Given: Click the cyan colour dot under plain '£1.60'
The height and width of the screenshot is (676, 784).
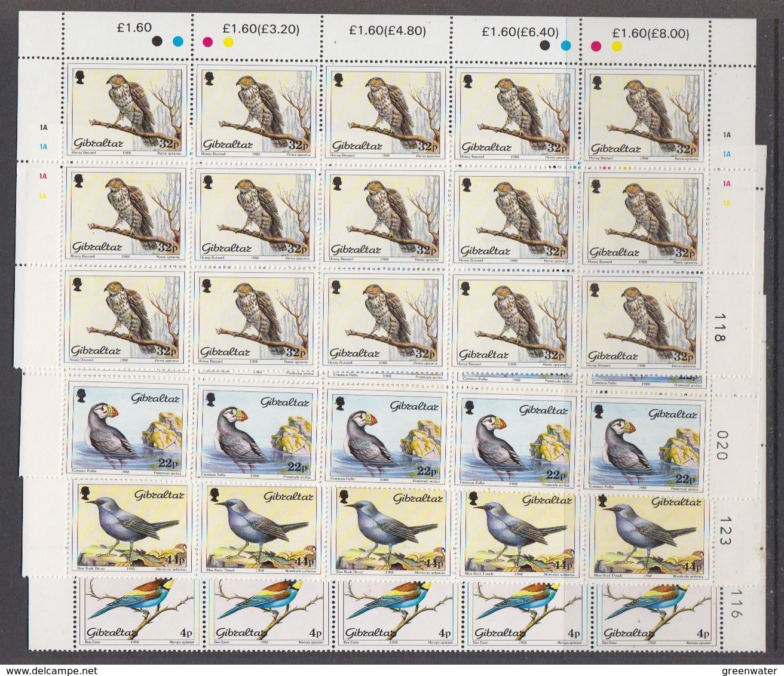Looking at the screenshot, I should (177, 41).
